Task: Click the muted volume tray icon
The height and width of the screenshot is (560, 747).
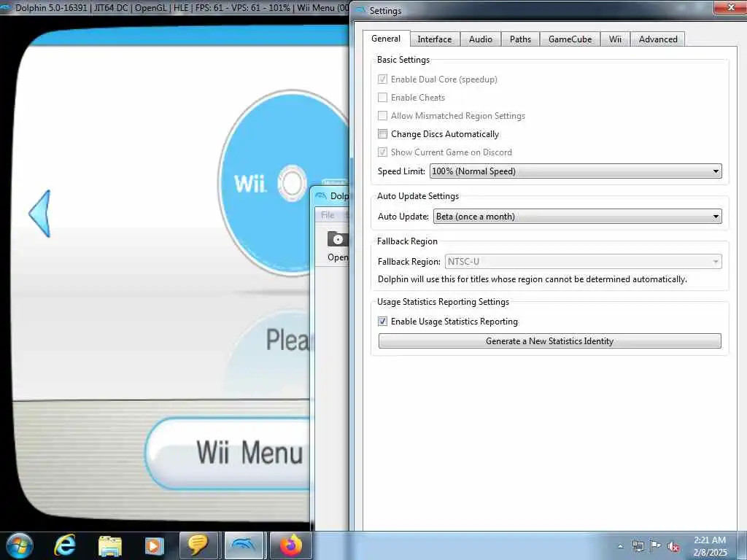Action: pos(673,547)
